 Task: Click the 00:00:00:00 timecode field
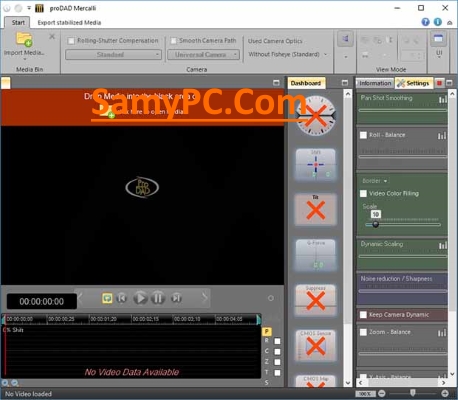point(42,301)
